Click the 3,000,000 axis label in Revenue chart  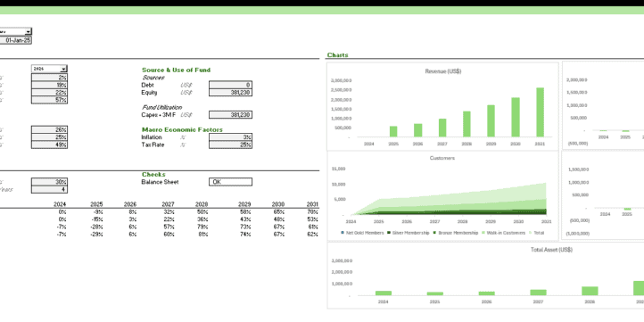(x=342, y=80)
